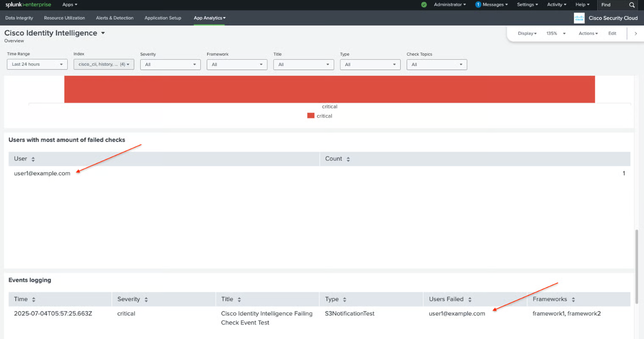Open the Check Topics filter dropdown
The image size is (644, 339).
pos(436,64)
